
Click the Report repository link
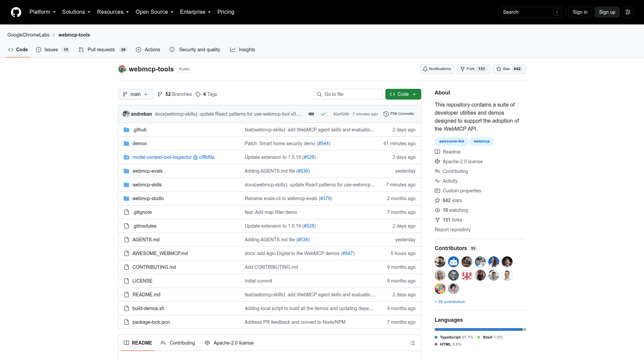tap(452, 230)
